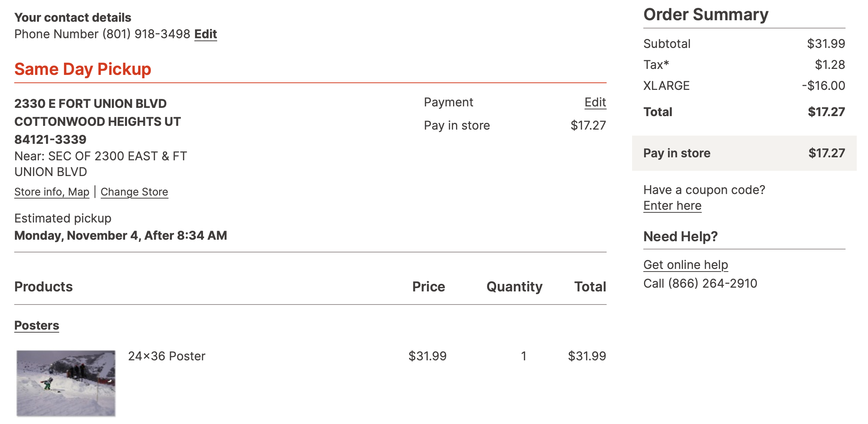Screen dimensions: 868x424
Task: Enter a coupon code via Enter here
Action: coord(672,206)
